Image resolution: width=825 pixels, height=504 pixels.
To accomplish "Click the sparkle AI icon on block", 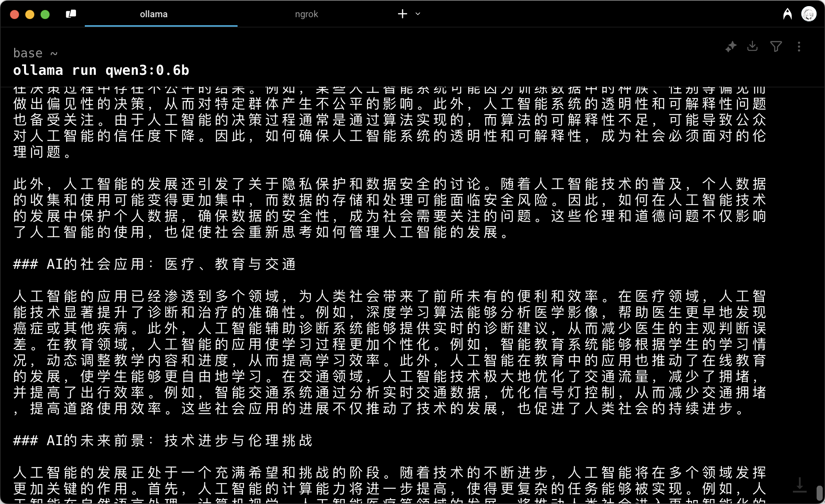I will tap(731, 47).
